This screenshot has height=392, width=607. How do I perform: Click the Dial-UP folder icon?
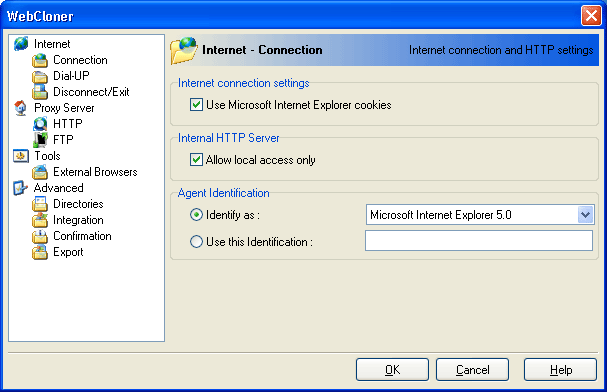coord(40,76)
